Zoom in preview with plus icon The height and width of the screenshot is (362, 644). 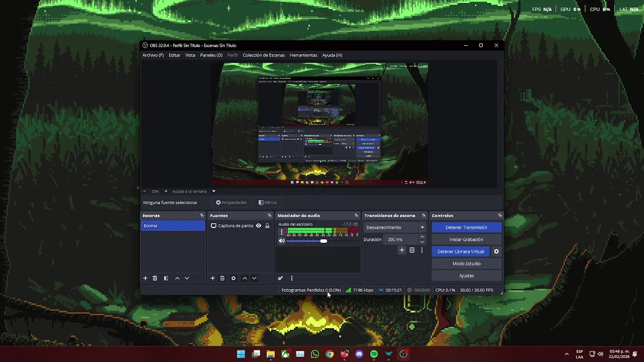[x=166, y=191]
